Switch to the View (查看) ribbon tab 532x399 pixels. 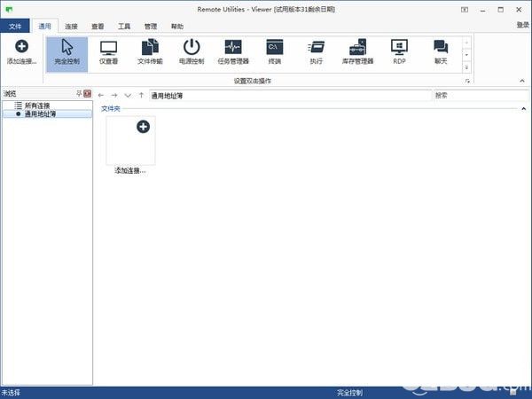coord(98,26)
